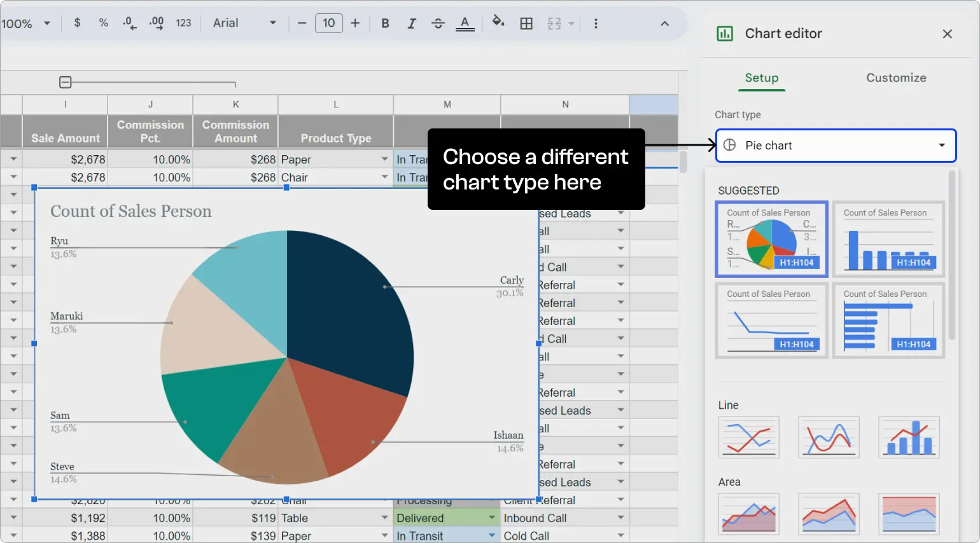Toggle strikethrough formatting
This screenshot has width=980, height=543.
pyautogui.click(x=438, y=24)
